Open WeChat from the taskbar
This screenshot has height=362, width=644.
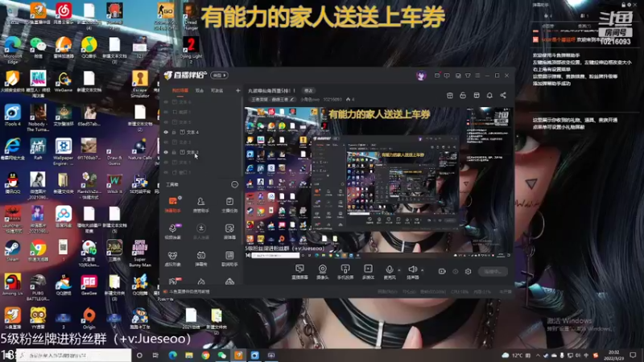pyautogui.click(x=222, y=355)
